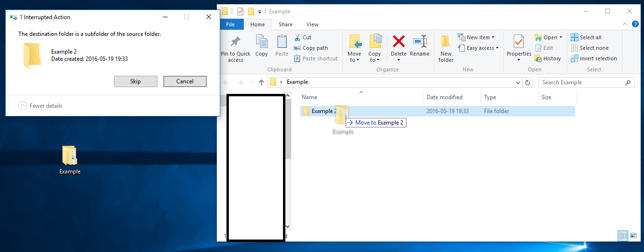Expand the address bar history dropdown
The height and width of the screenshot is (252, 644).
[518, 82]
